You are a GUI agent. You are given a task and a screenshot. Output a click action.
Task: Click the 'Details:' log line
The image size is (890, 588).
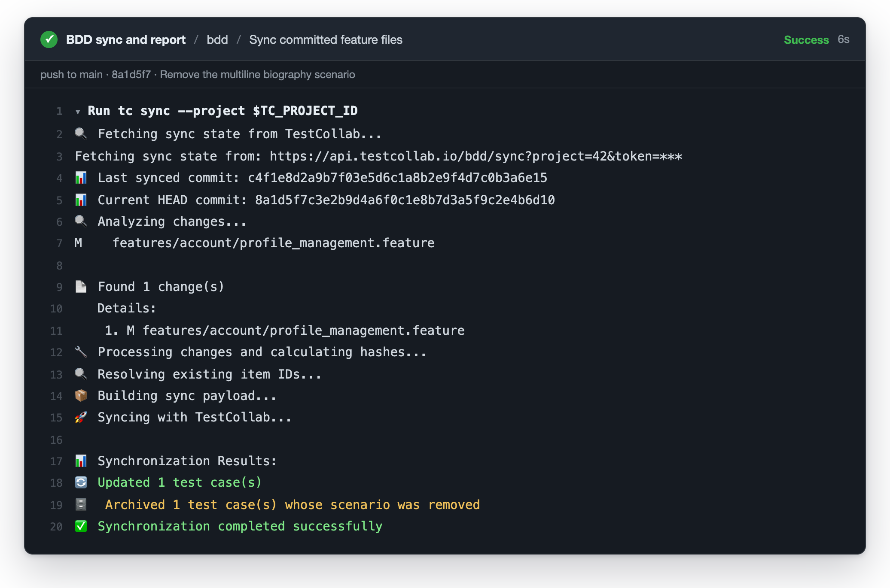[x=127, y=308]
